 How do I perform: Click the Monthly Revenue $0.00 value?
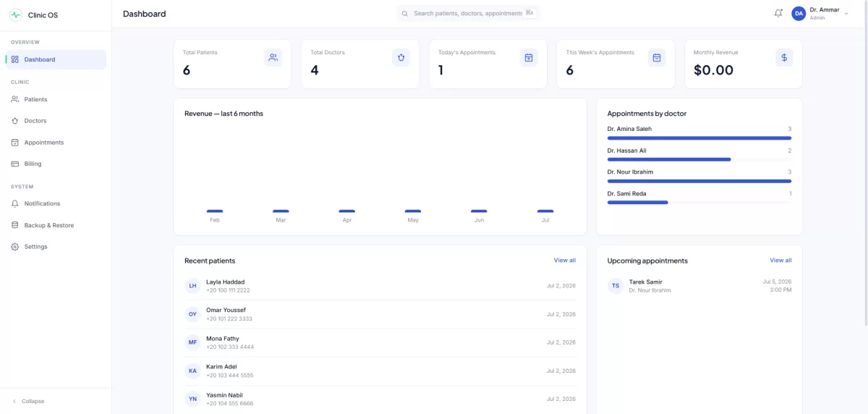point(713,70)
